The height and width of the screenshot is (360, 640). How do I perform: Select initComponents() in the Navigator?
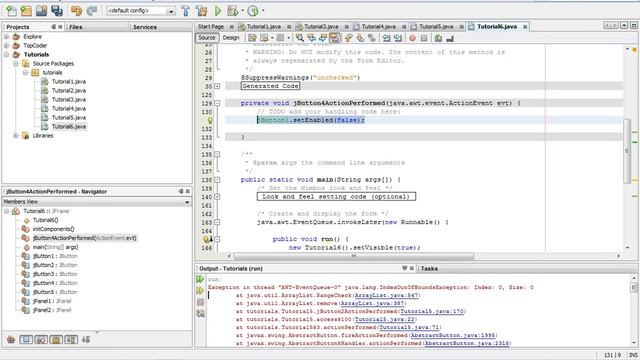tap(53, 229)
